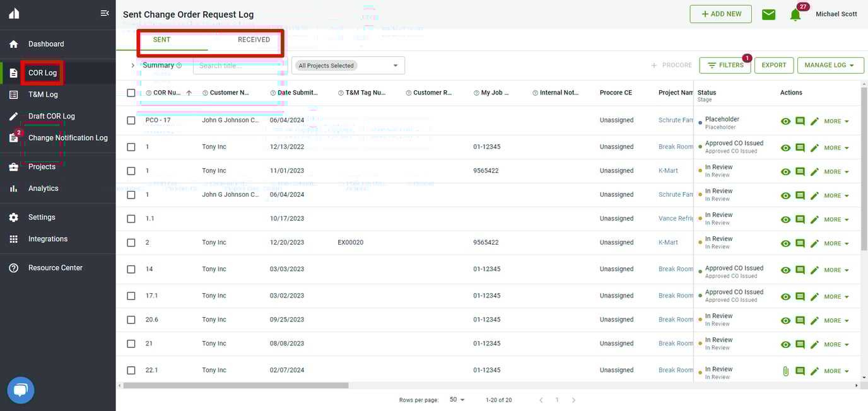Viewport: 868px width, 411px height.
Task: Open the All Projects Selected dropdown
Action: pyautogui.click(x=348, y=66)
